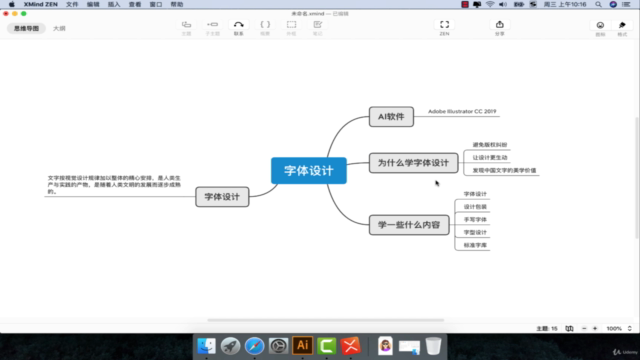Image resolution: width=640 pixels, height=360 pixels.
Task: Click the menu bar clock 周三 上午10:16
Action: click(565, 4)
